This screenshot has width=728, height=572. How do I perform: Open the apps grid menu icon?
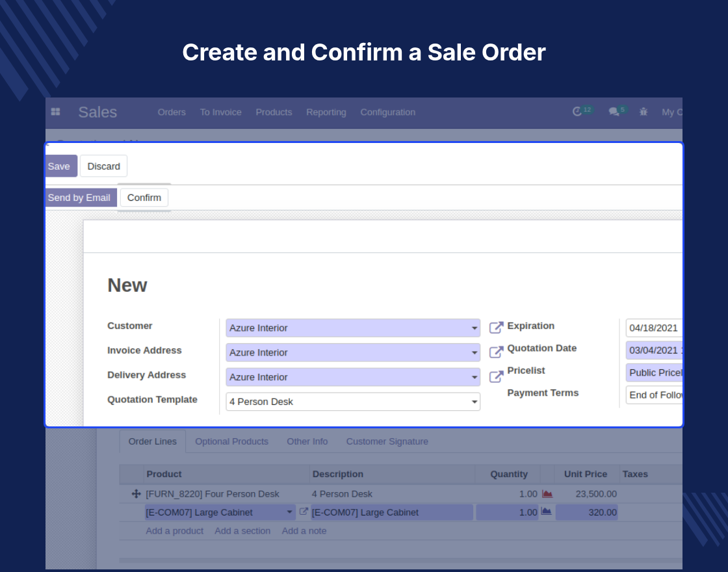coord(55,112)
